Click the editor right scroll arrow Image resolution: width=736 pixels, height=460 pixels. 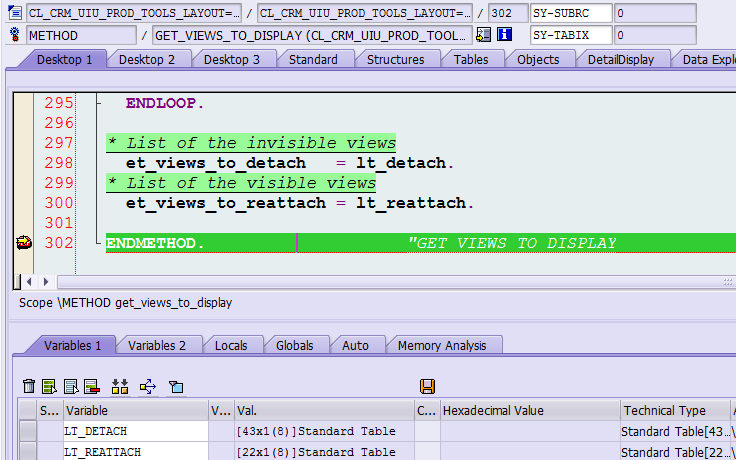click(x=46, y=282)
